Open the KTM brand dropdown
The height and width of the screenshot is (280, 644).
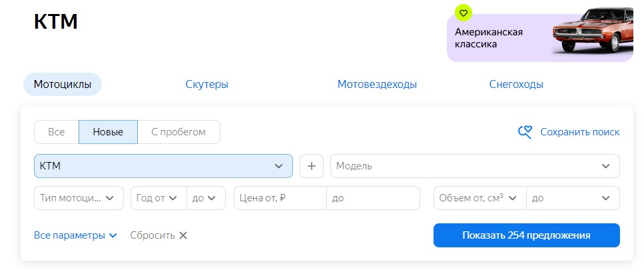tap(163, 166)
